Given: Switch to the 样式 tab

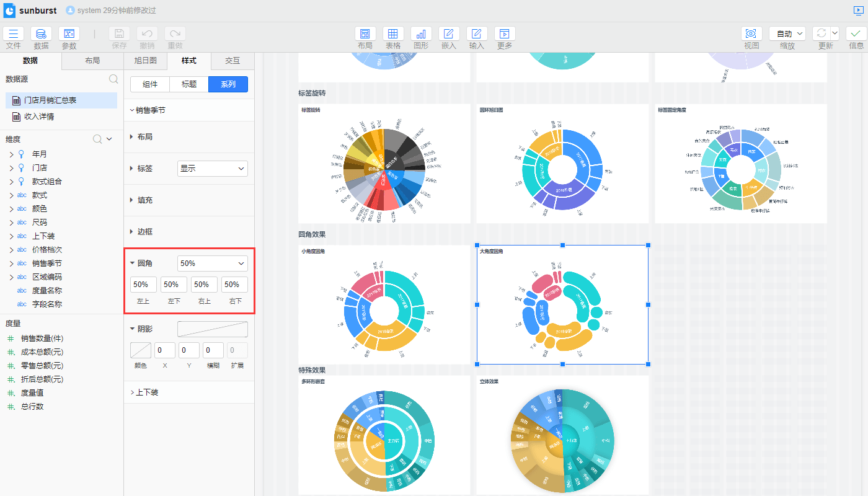Looking at the screenshot, I should [x=189, y=61].
